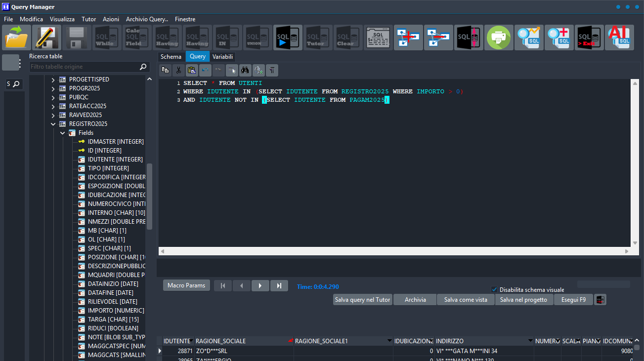The height and width of the screenshot is (361, 644).
Task: Open the Visualizza menu
Action: pos(62,19)
